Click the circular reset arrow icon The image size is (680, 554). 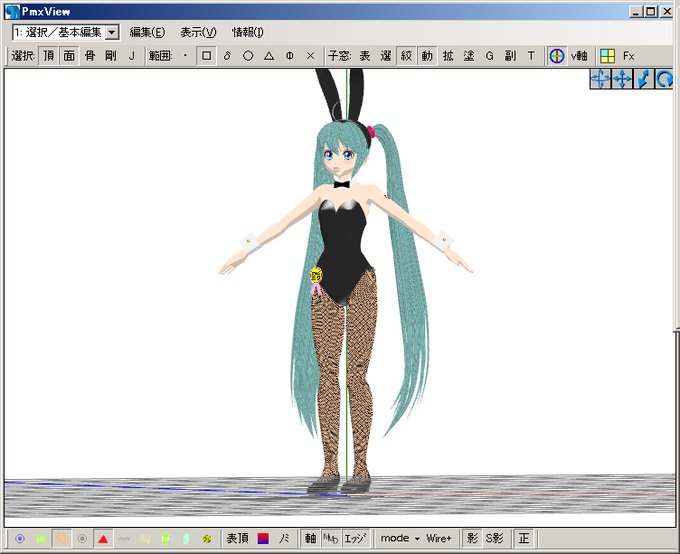coord(664,79)
